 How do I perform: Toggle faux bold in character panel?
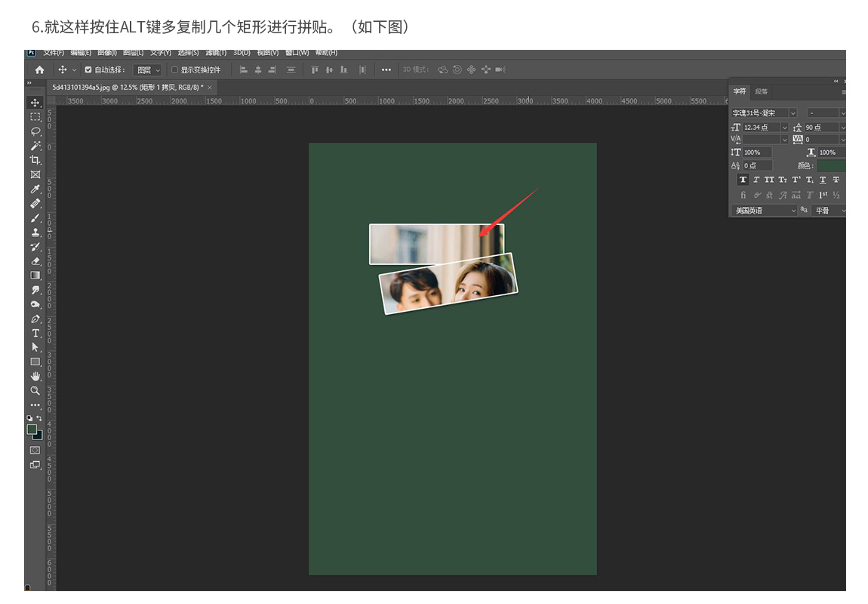tap(743, 180)
